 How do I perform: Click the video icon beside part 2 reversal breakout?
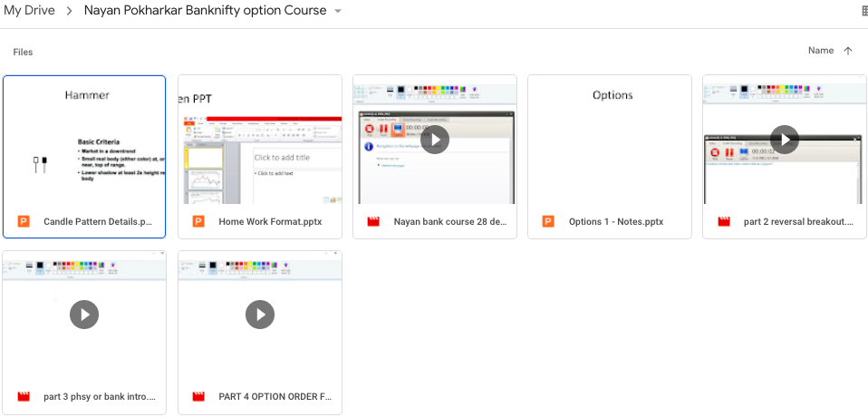723,221
